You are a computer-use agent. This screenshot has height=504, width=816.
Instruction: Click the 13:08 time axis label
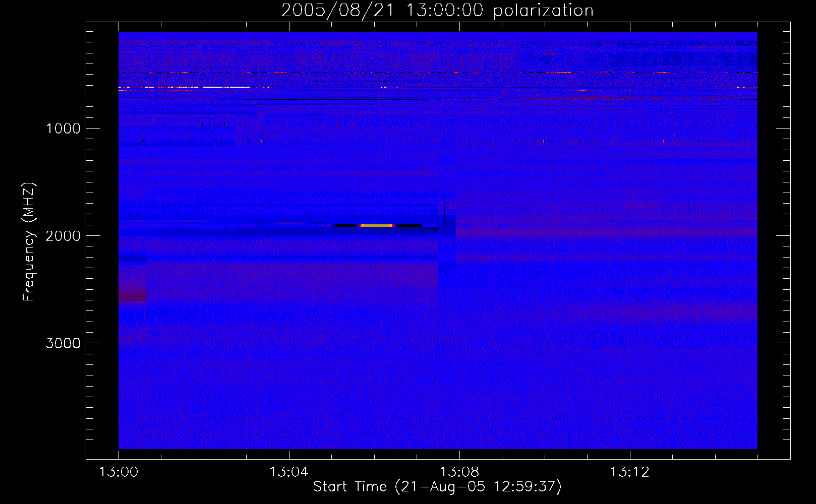[x=459, y=472]
